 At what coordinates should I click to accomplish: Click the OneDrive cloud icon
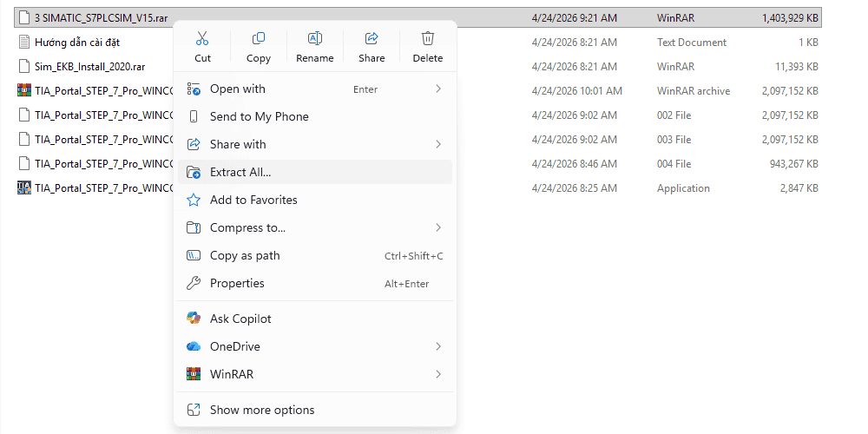tap(194, 346)
